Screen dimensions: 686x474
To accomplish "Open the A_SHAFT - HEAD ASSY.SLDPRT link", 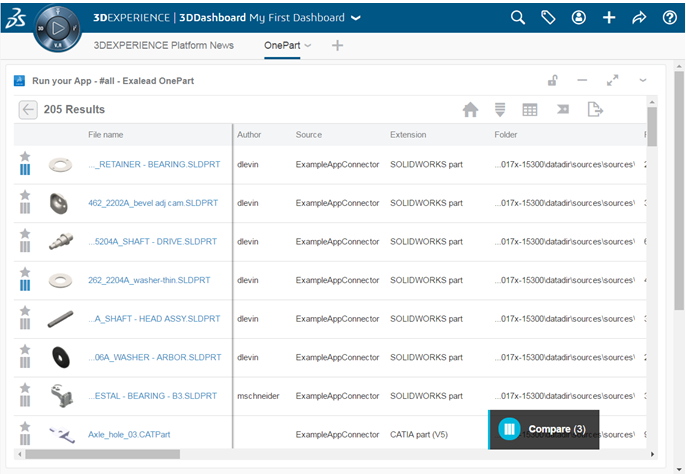I will click(x=154, y=319).
